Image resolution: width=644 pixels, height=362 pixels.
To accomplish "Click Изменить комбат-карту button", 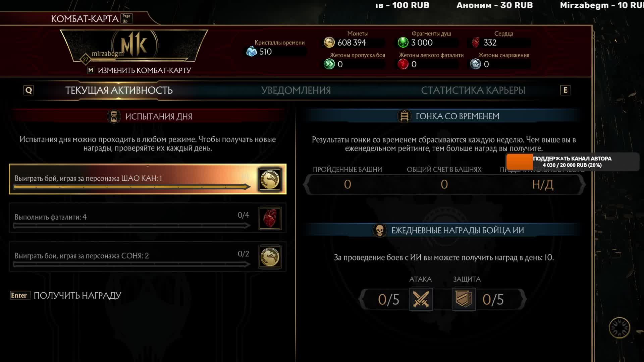I will 139,70.
